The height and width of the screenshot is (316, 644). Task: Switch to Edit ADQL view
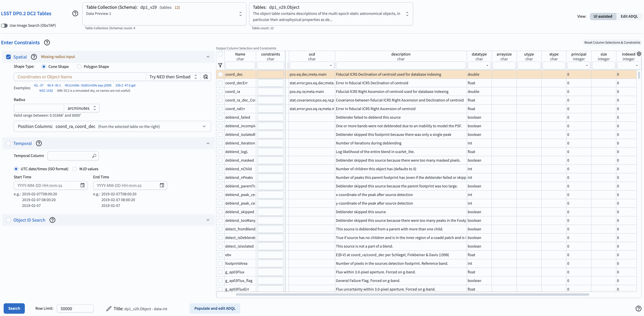pyautogui.click(x=629, y=16)
